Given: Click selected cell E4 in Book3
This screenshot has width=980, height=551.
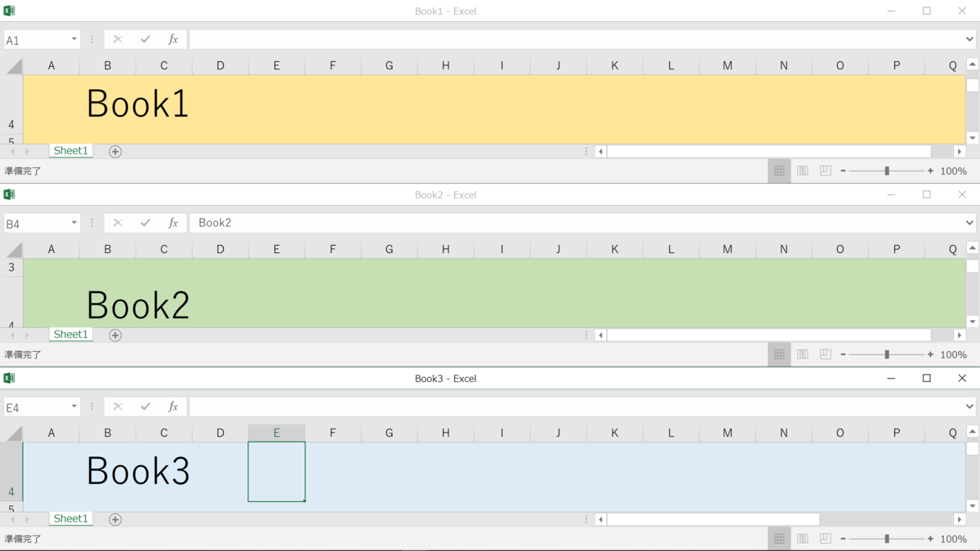Looking at the screenshot, I should (x=277, y=472).
